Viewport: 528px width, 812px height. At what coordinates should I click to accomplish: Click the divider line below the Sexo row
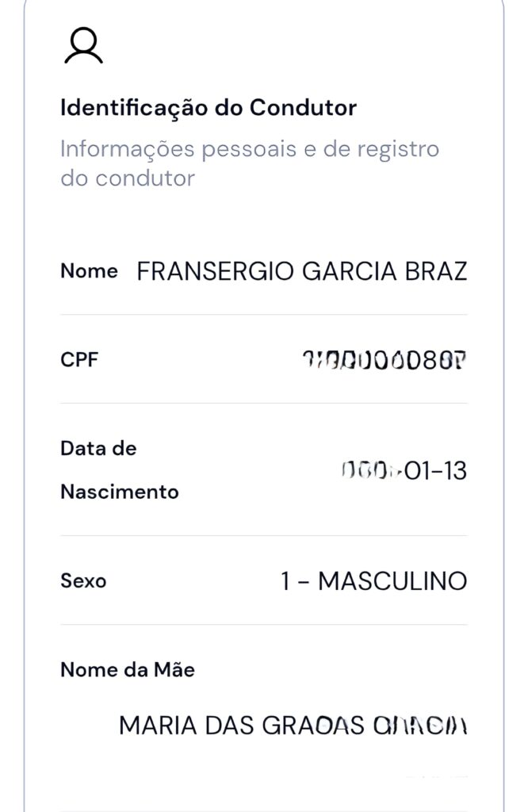click(264, 624)
